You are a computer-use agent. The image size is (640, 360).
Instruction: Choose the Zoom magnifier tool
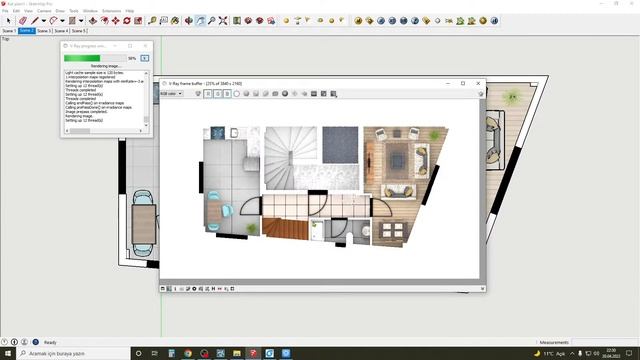tap(211, 20)
